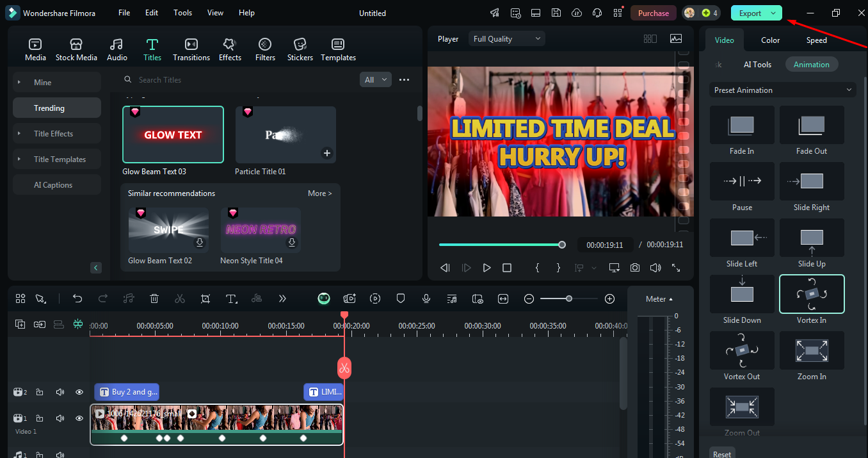The height and width of the screenshot is (458, 868).
Task: Open the video scope waveform icon in the player
Action: point(676,39)
